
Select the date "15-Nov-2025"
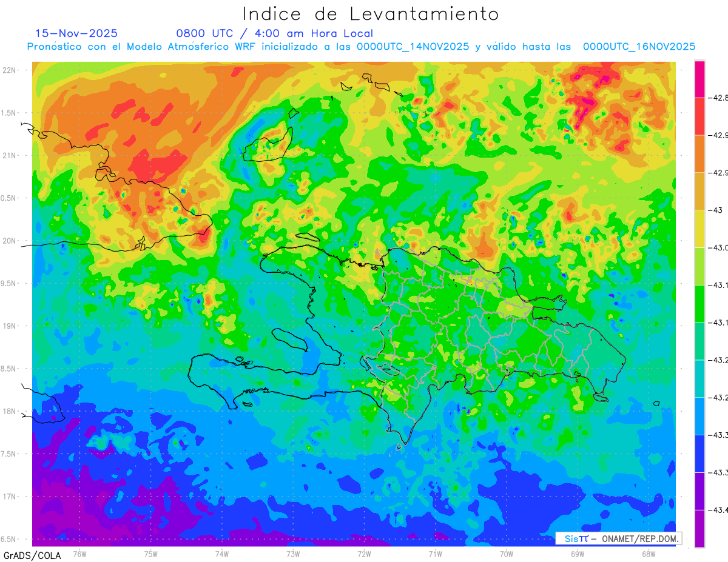pyautogui.click(x=76, y=33)
